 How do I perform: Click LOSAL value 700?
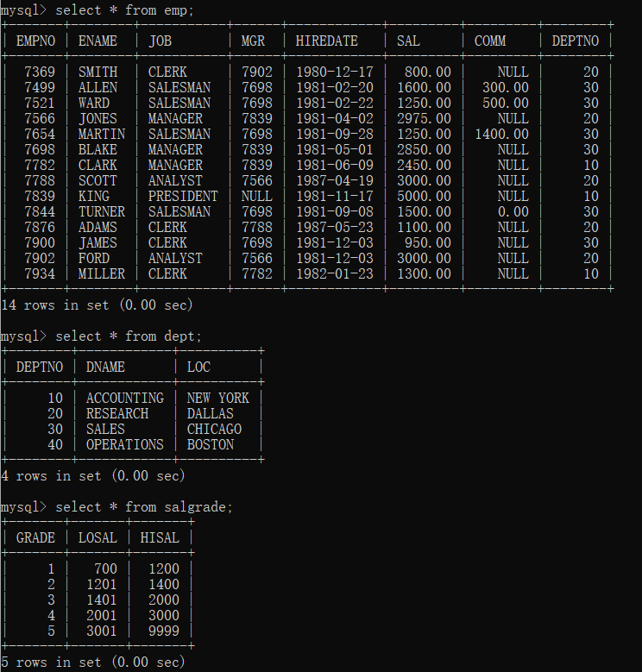tap(105, 568)
